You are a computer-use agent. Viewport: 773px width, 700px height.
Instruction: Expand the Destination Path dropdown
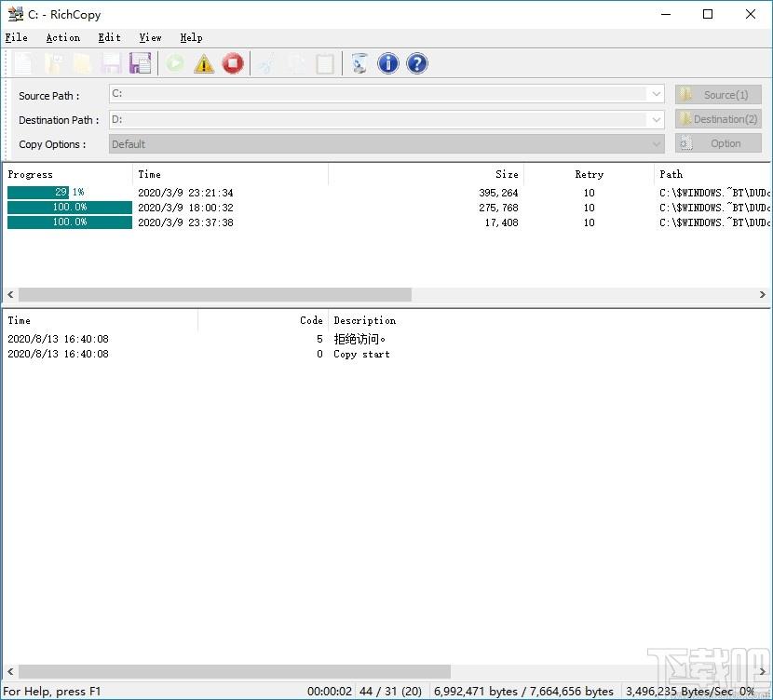point(657,119)
